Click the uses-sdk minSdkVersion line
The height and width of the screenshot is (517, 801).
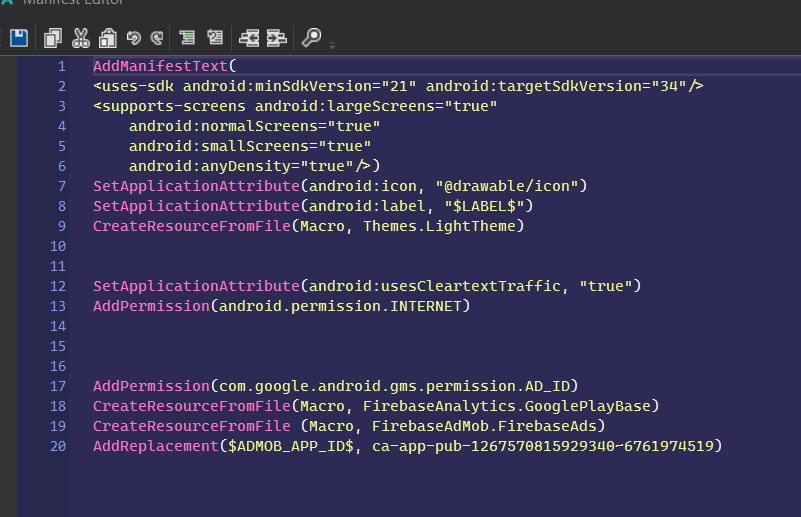click(x=398, y=86)
